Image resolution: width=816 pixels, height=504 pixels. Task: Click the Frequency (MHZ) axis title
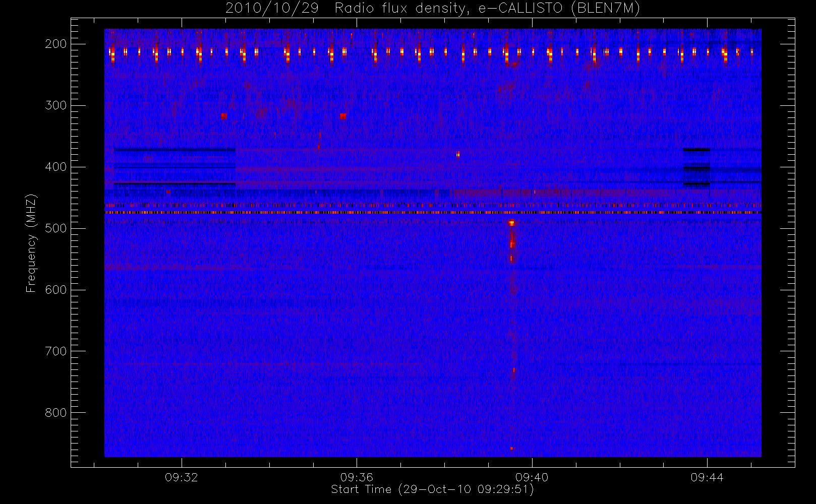(x=31, y=243)
